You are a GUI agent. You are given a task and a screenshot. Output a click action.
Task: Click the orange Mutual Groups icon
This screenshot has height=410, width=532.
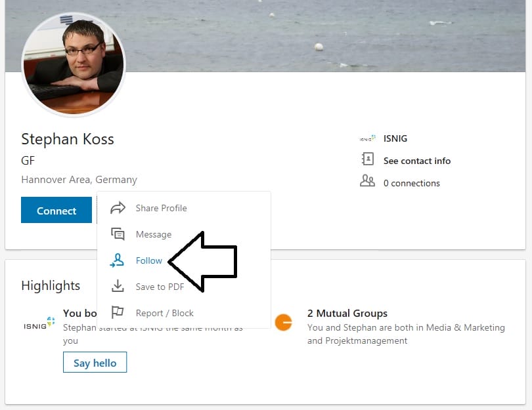(x=283, y=322)
